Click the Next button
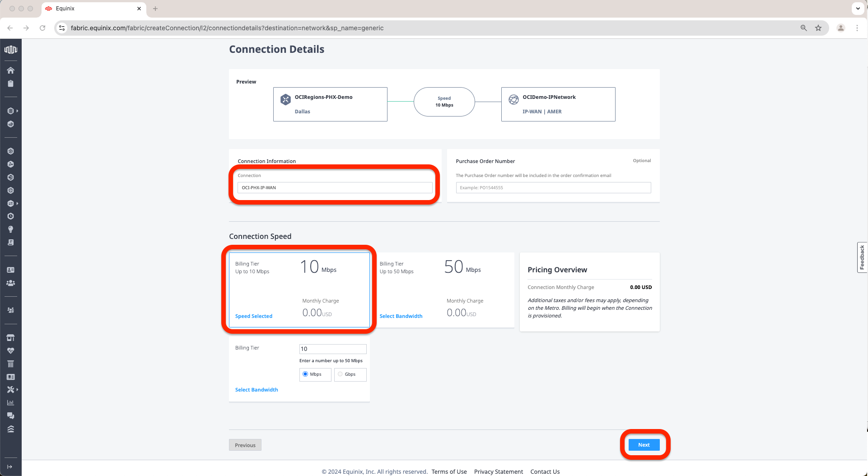The image size is (868, 476). click(644, 445)
